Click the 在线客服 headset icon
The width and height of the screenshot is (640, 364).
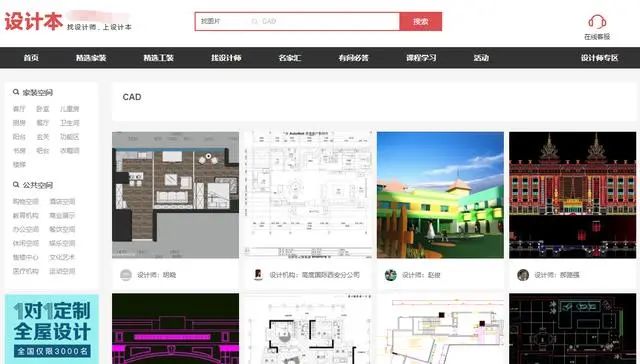point(597,22)
